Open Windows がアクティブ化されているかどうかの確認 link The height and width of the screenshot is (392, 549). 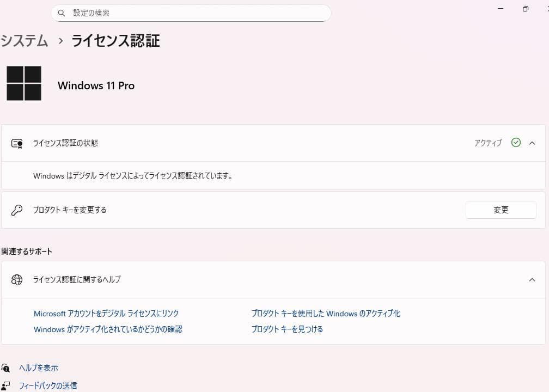[107, 329]
